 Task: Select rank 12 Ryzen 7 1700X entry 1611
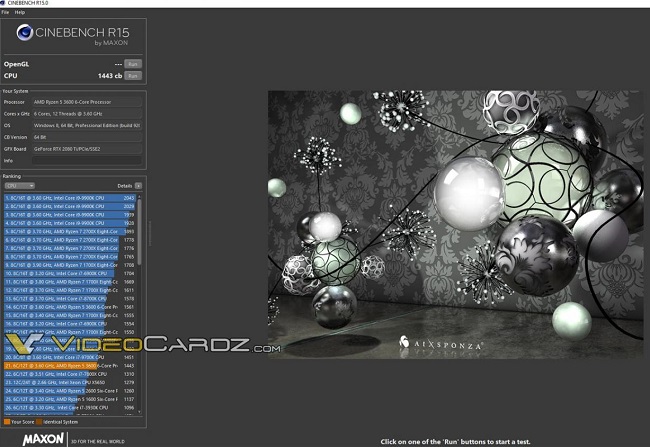click(x=70, y=290)
